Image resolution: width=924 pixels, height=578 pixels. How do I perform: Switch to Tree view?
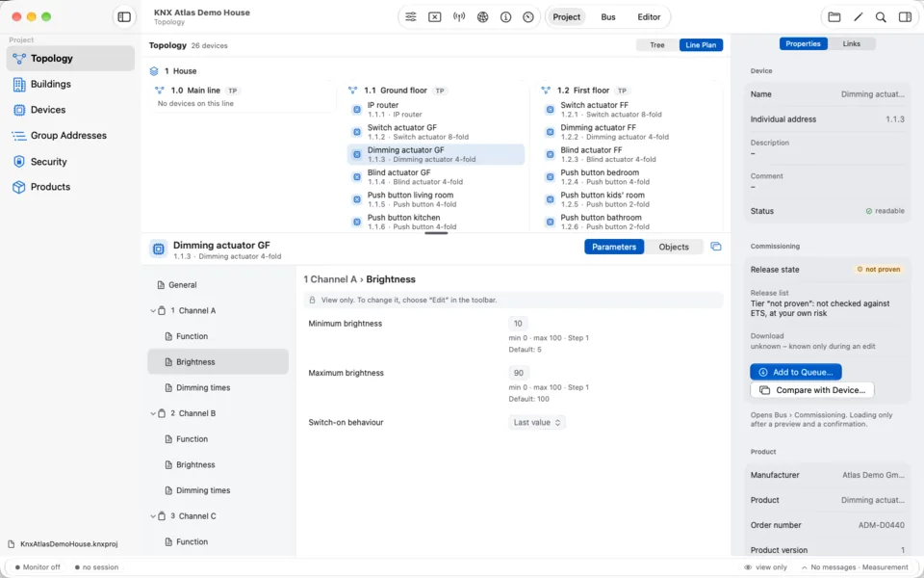[657, 45]
